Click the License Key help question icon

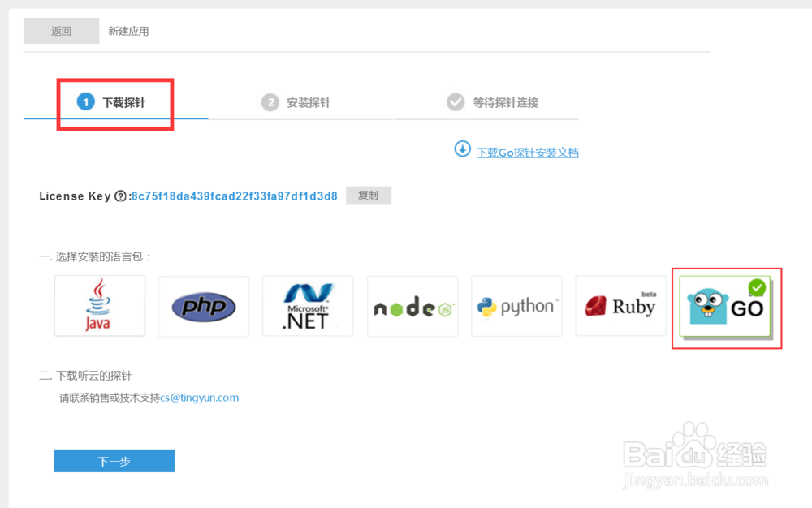(x=120, y=196)
